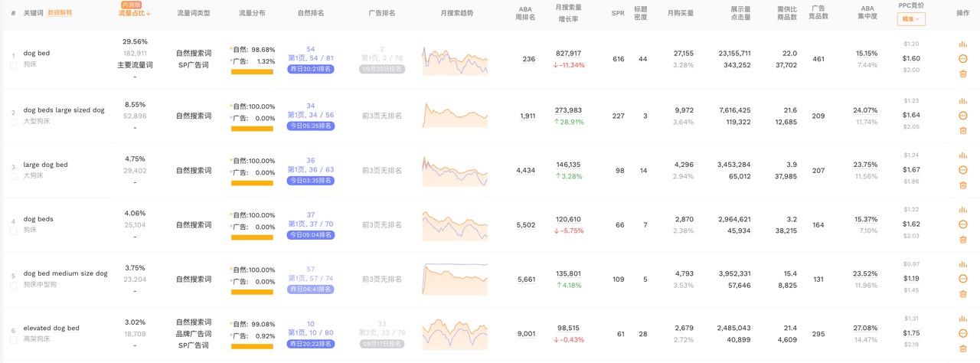Image resolution: width=980 pixels, height=363 pixels.
Task: Click the ABA周排名 column header
Action: (x=524, y=13)
